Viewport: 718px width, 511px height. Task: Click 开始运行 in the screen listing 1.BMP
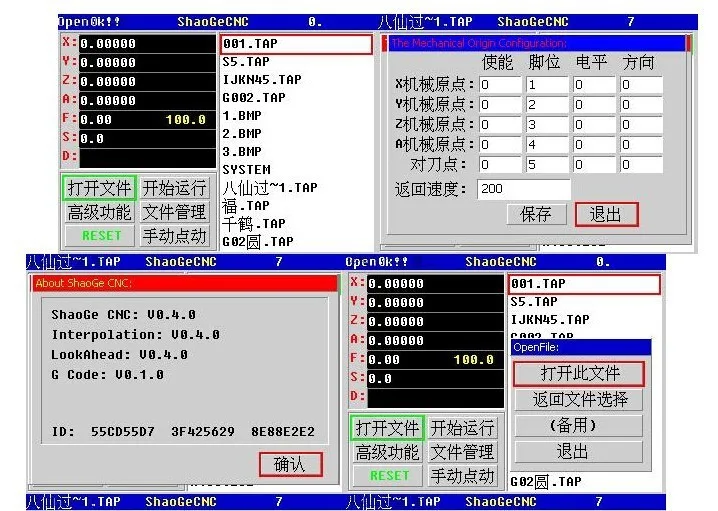point(174,188)
